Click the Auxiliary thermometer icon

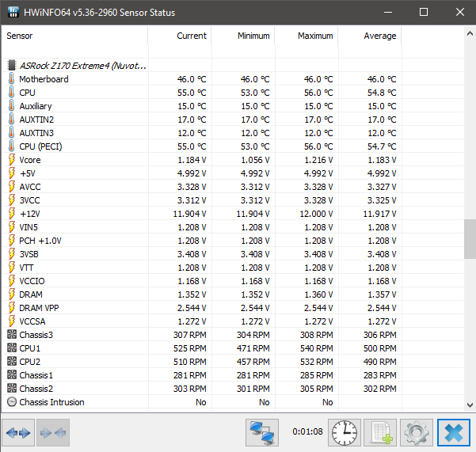point(12,105)
